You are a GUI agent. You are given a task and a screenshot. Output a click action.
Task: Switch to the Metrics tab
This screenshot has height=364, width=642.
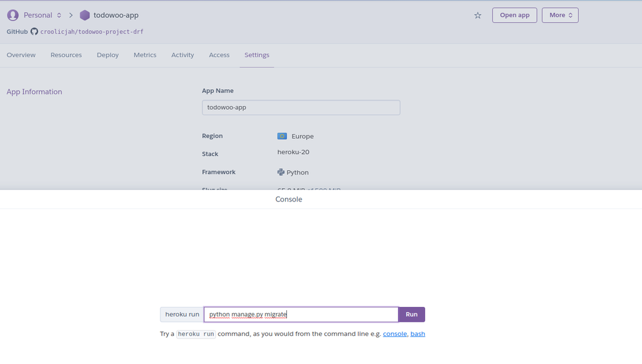145,55
